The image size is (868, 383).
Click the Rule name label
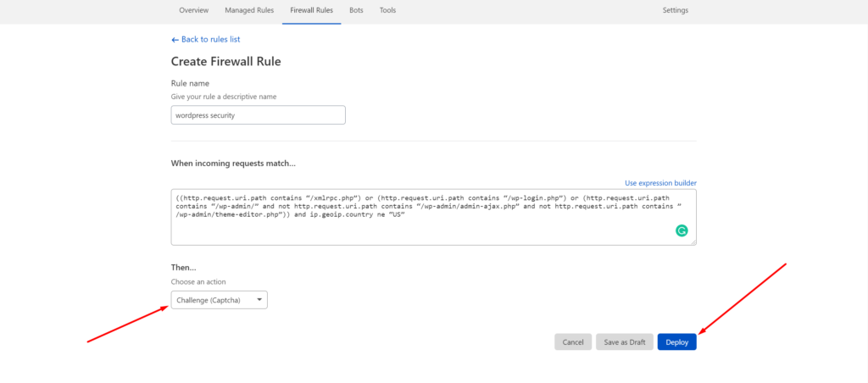[x=190, y=84]
